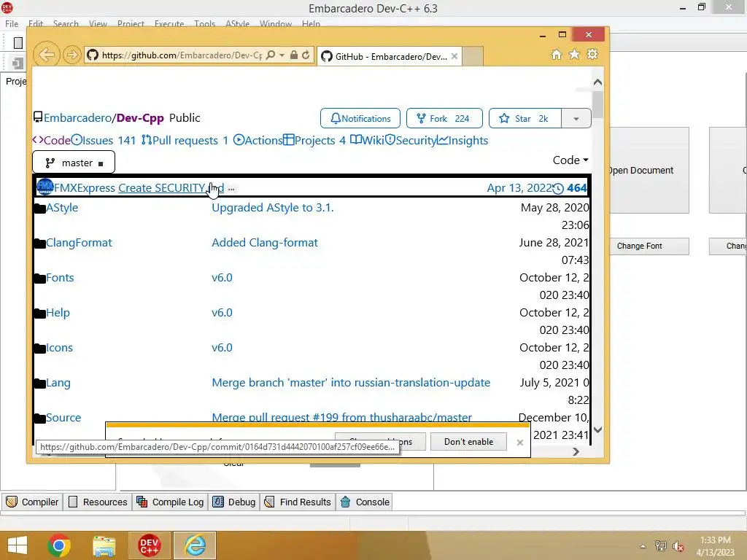The image size is (747, 560).
Task: Open the Help folder
Action: [58, 313]
